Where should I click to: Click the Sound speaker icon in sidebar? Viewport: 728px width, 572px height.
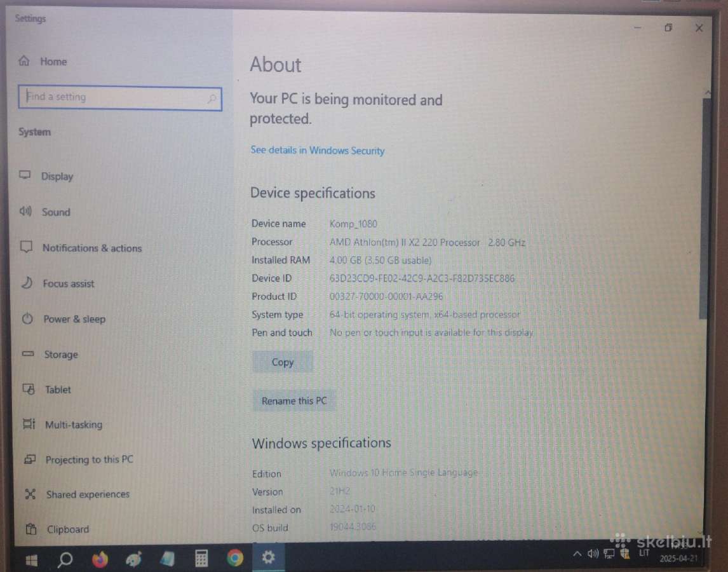(25, 212)
